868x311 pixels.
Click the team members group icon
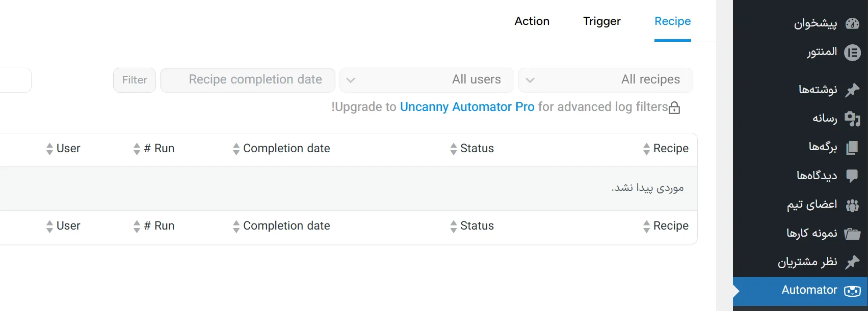click(x=852, y=205)
